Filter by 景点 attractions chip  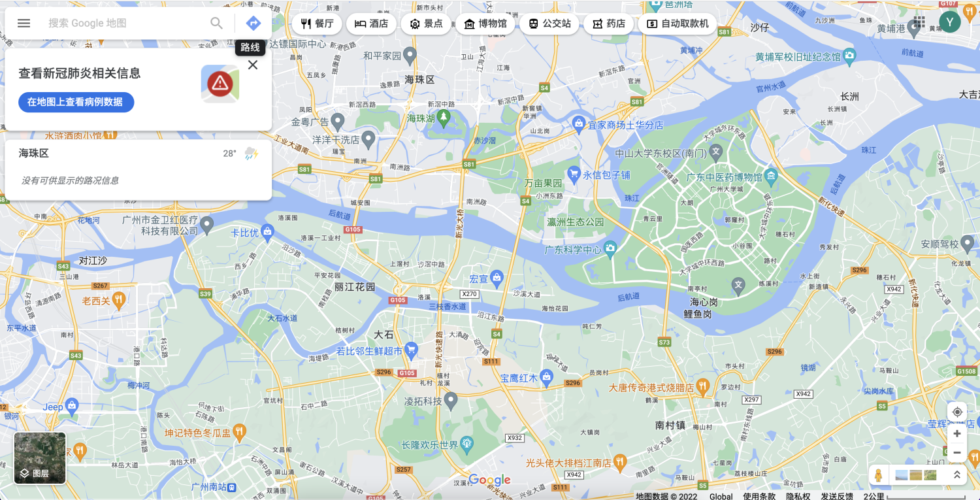pos(425,24)
